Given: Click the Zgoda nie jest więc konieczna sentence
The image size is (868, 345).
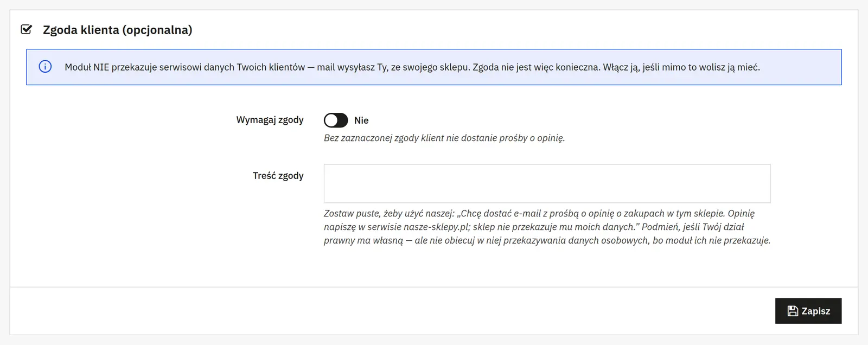Looking at the screenshot, I should click(x=537, y=67).
